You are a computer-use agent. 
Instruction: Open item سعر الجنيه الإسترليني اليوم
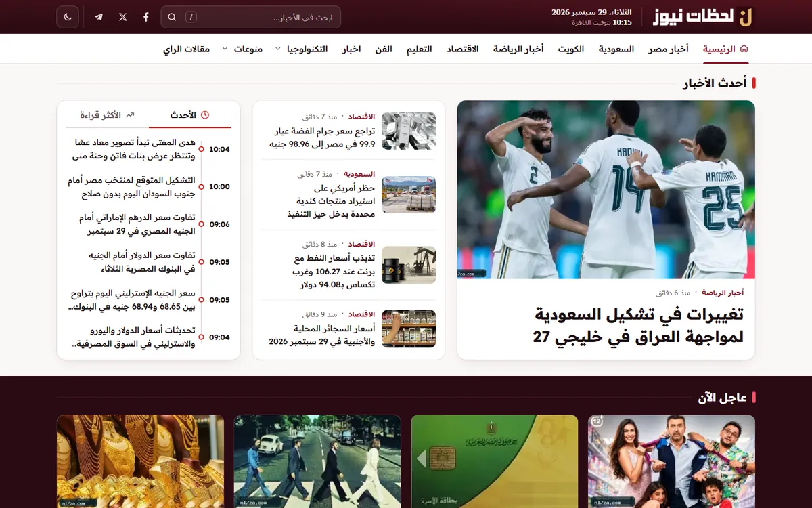(x=132, y=300)
